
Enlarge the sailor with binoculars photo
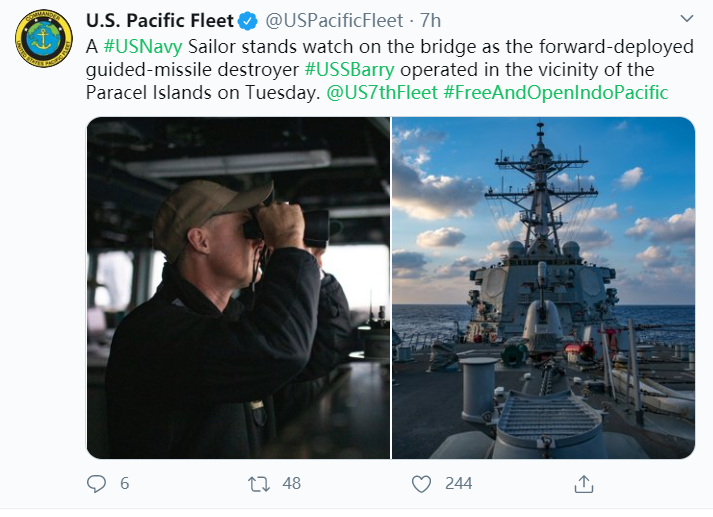coord(238,288)
